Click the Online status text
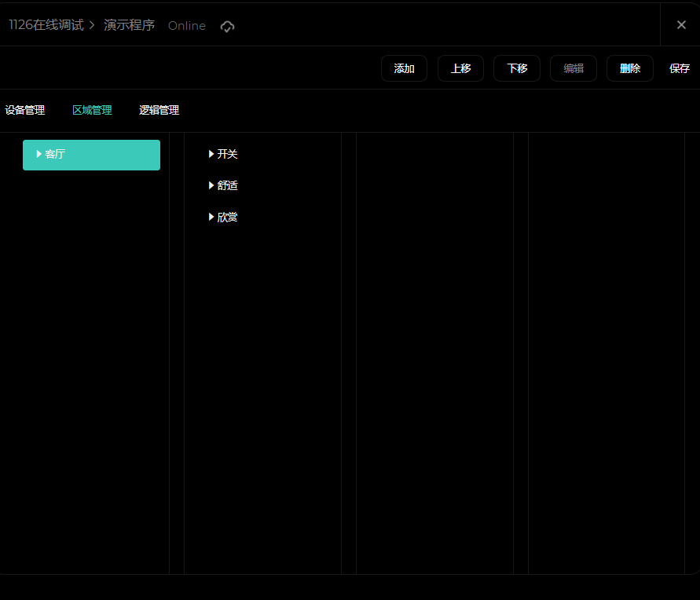The width and height of the screenshot is (700, 600). point(187,26)
